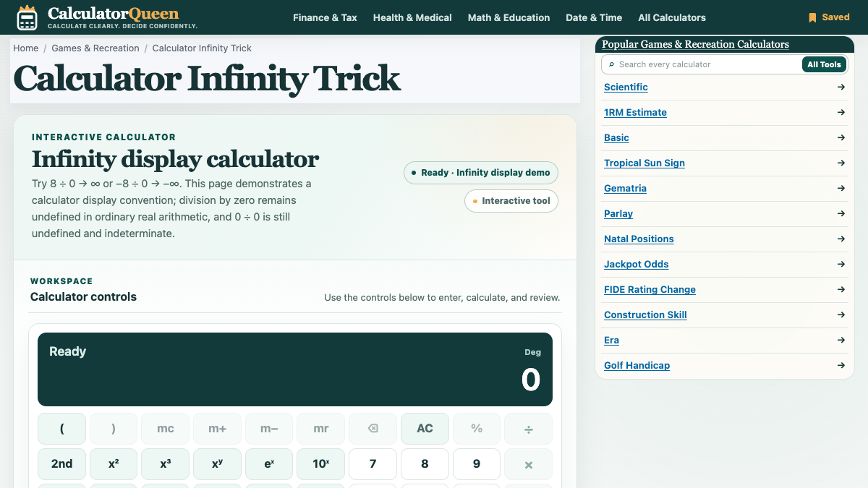Open the Natal Positions link
Viewport: 868px width, 488px height.
click(639, 239)
